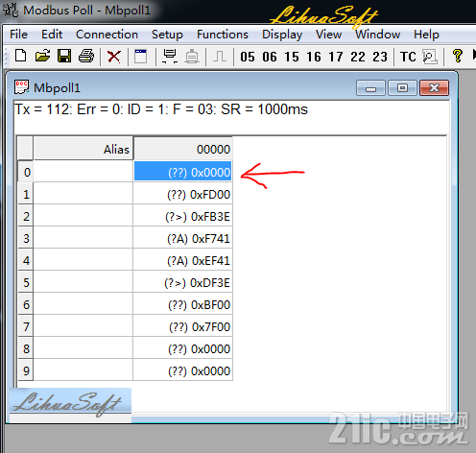This screenshot has width=476, height=453.
Task: Maximize the Mbpoll1 child window
Action: (402, 88)
